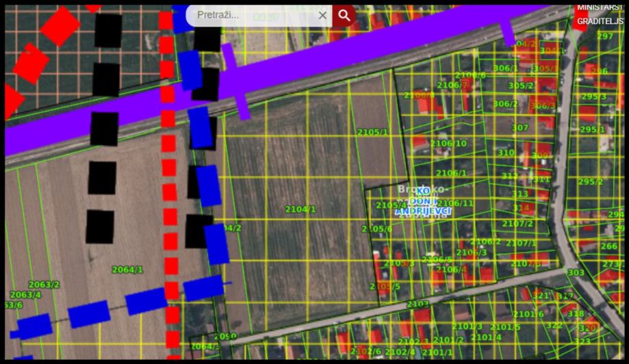Viewport: 629px width, 364px height.
Task: Select parcel label 2064/1
Action: point(127,270)
